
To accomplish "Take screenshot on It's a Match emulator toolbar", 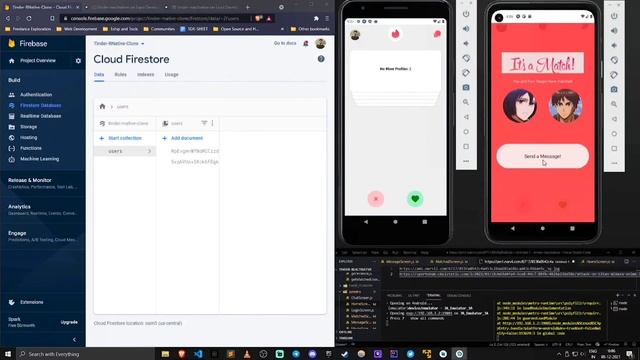I will click(614, 89).
